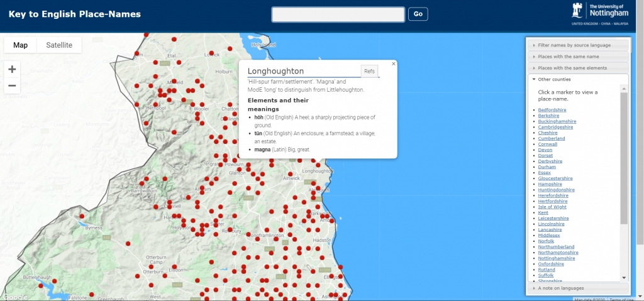This screenshot has width=644, height=301.
Task: Click the county list scroll down arrow
Action: coord(624,278)
